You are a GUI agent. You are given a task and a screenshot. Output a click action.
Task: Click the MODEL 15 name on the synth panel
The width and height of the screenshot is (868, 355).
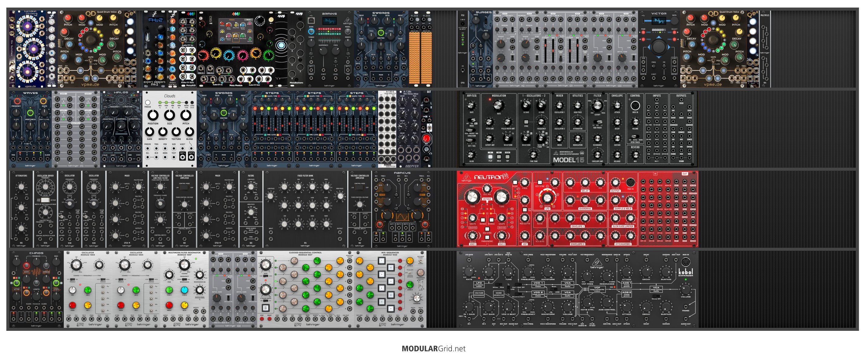click(568, 160)
